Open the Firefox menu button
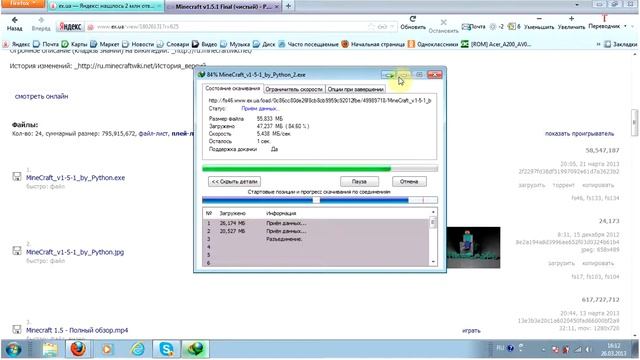The image size is (640, 360). pos(22,4)
